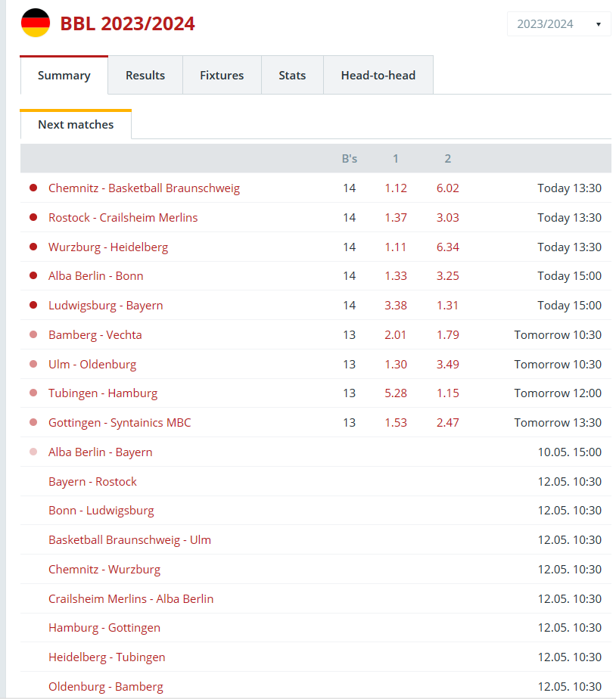Open Alba Berlin - Bayern match
616x699 pixels.
(101, 452)
